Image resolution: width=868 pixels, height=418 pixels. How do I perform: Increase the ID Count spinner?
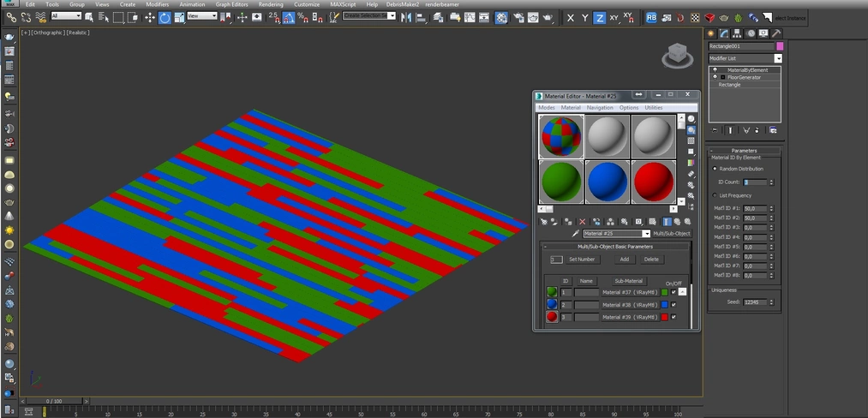(x=771, y=181)
